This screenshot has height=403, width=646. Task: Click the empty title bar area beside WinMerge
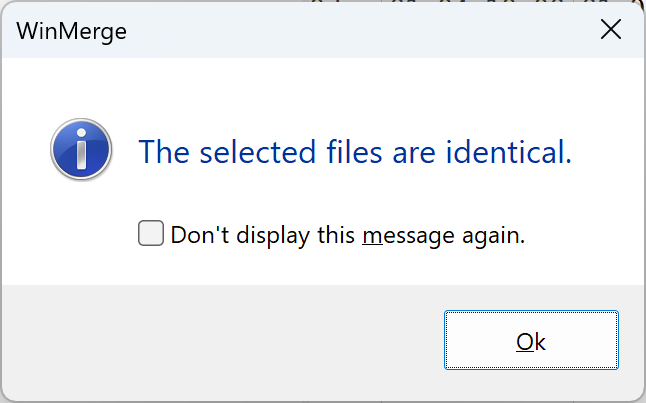350,31
